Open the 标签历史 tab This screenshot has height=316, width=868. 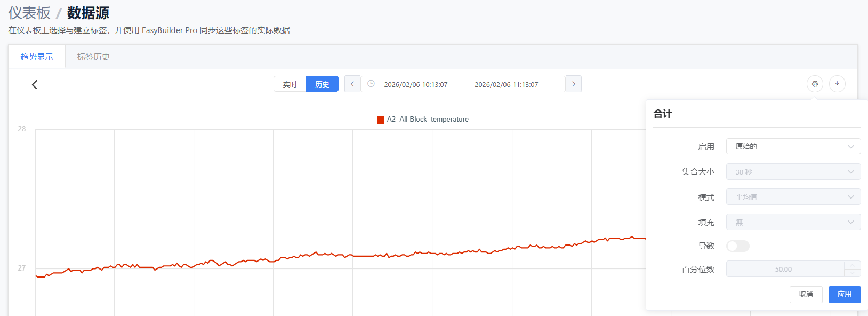pyautogui.click(x=93, y=57)
